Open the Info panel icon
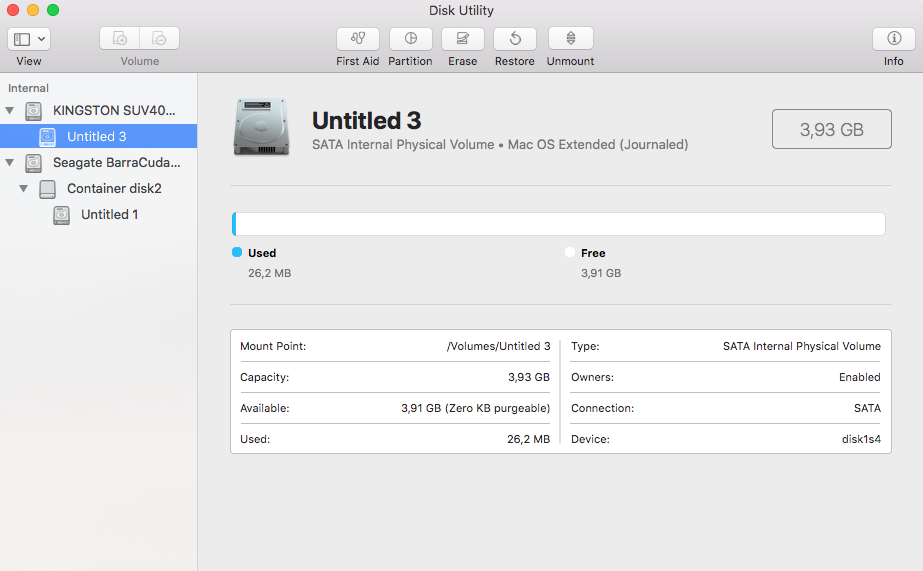923x571 pixels. (894, 39)
